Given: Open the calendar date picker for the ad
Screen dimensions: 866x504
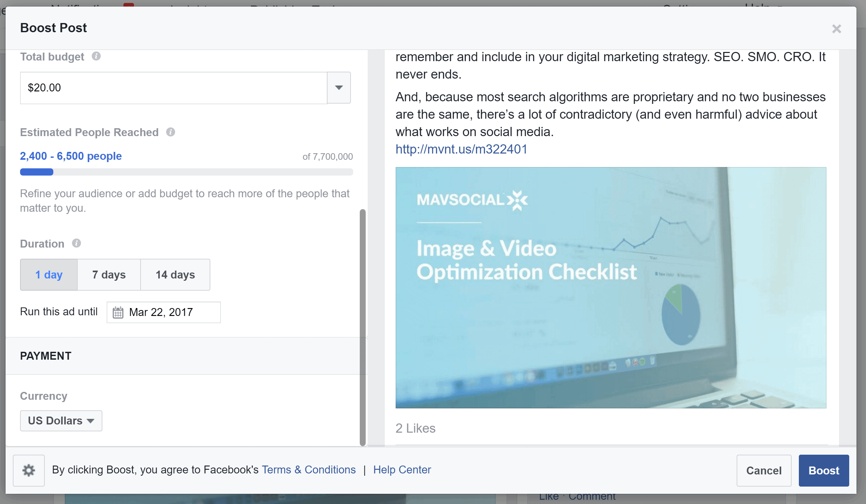Looking at the screenshot, I should tap(118, 312).
